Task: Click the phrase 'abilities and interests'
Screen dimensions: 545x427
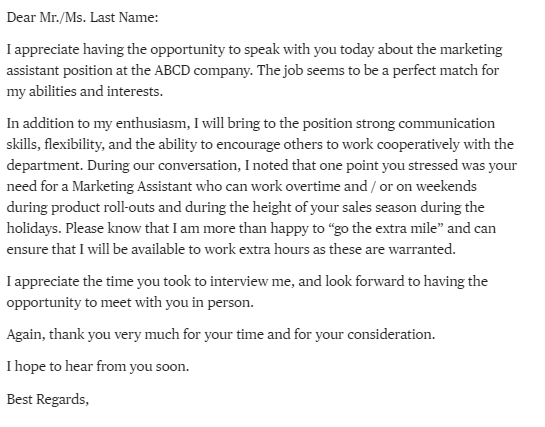Action: [95, 92]
